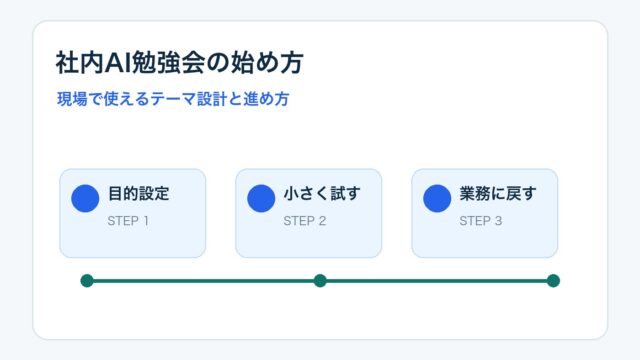Click the title 社内AI勉強会の始め方
The image size is (640, 360).
pyautogui.click(x=179, y=63)
